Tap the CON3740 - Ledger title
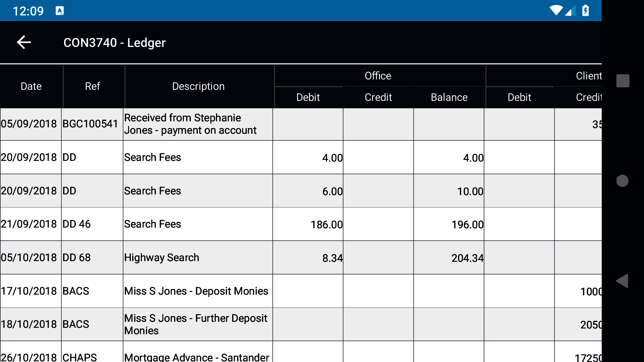This screenshot has height=362, width=644. click(114, 43)
